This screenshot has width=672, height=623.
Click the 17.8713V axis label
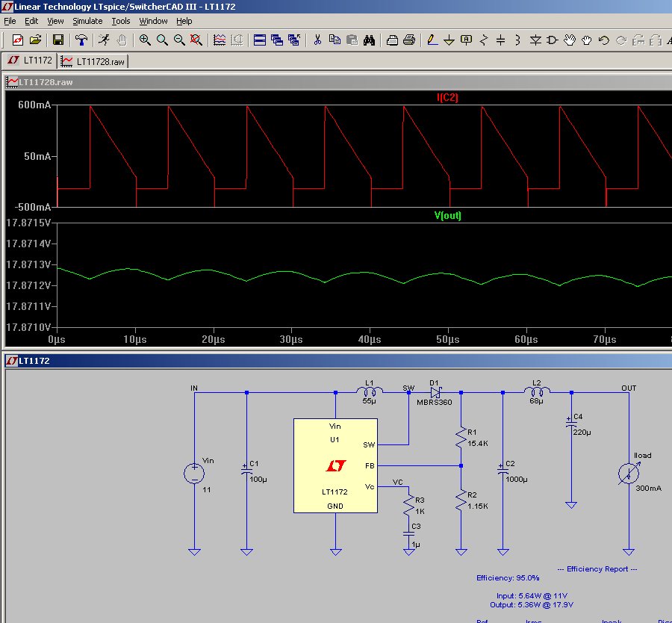28,264
